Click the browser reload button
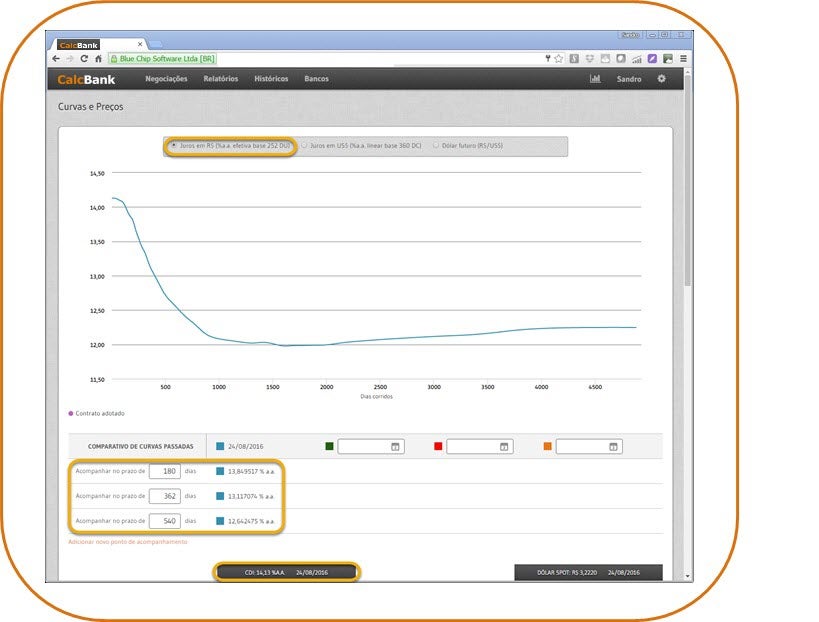 (x=84, y=59)
